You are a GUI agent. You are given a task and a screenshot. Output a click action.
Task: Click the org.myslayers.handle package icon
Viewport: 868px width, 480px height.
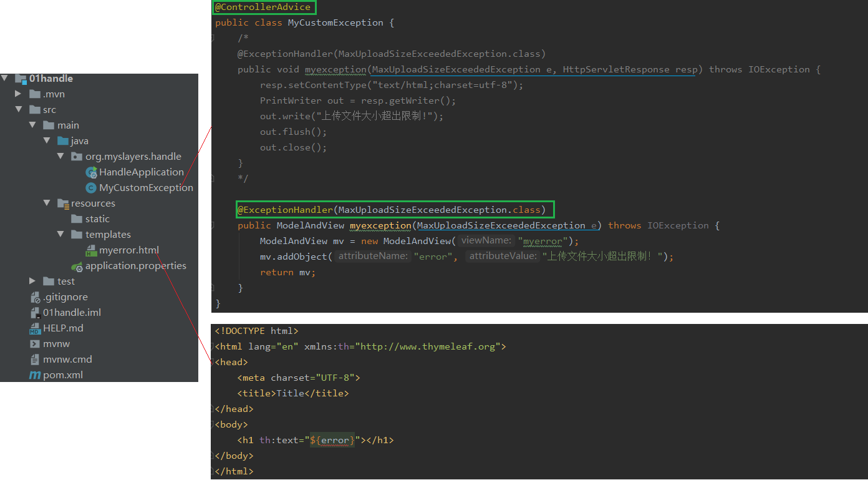77,157
